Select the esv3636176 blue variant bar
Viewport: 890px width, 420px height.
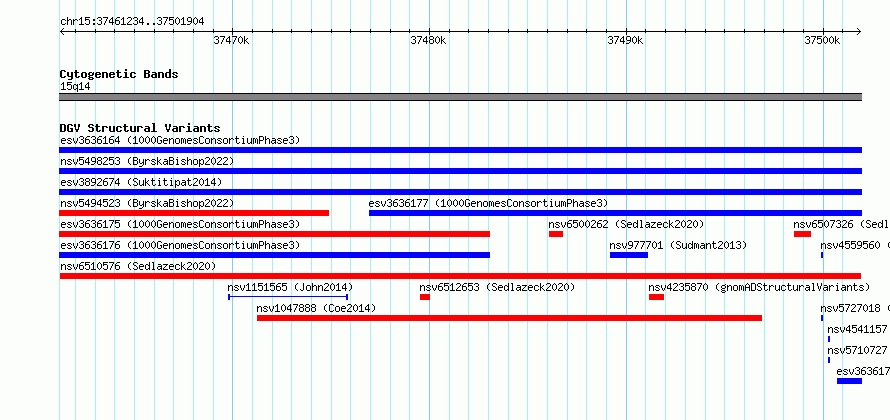[275, 255]
